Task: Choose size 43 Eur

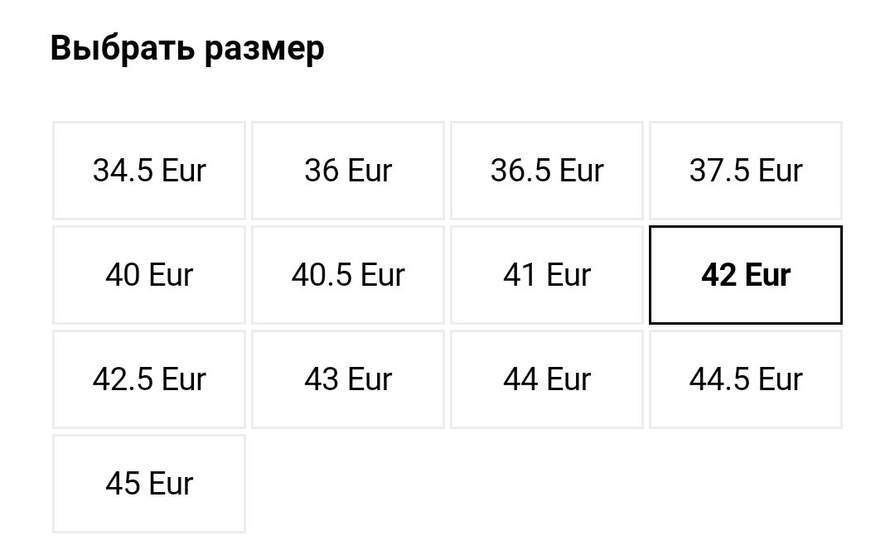Action: pos(348,379)
